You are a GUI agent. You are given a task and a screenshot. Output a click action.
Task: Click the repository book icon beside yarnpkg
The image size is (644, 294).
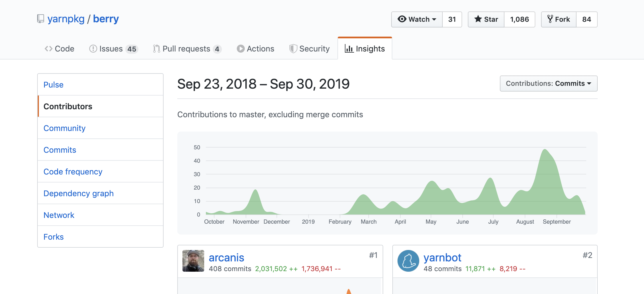click(x=41, y=19)
